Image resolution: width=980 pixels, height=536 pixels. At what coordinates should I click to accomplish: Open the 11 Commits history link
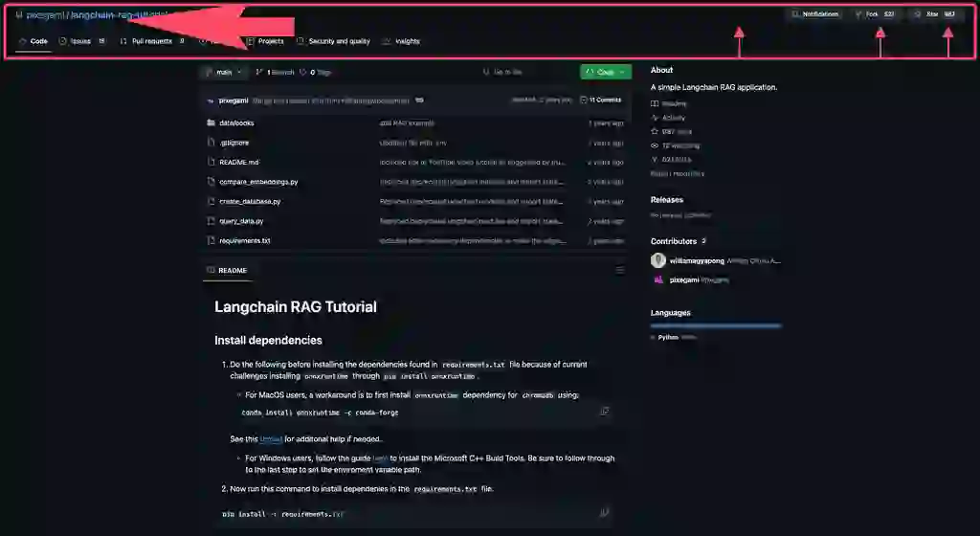(x=601, y=100)
